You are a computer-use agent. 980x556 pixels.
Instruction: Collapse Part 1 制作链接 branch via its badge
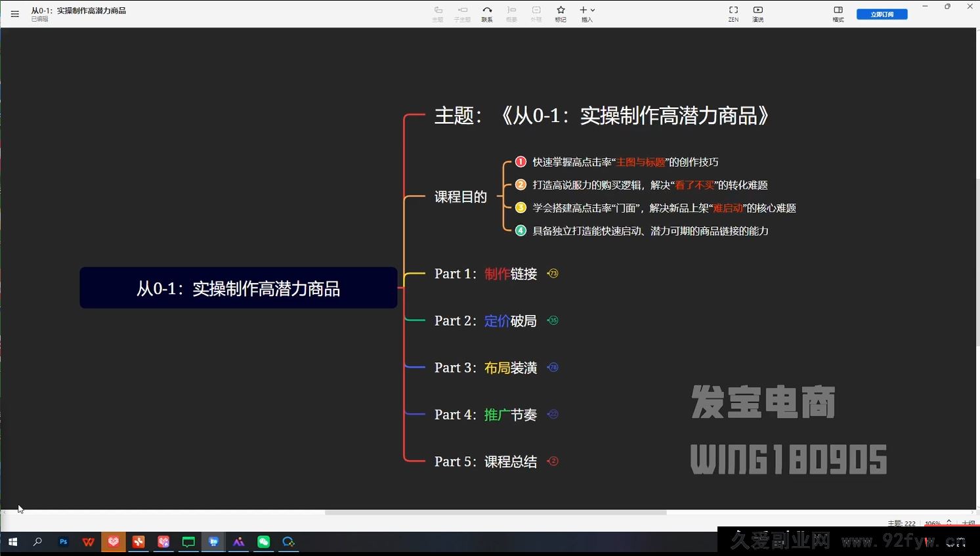tap(553, 274)
